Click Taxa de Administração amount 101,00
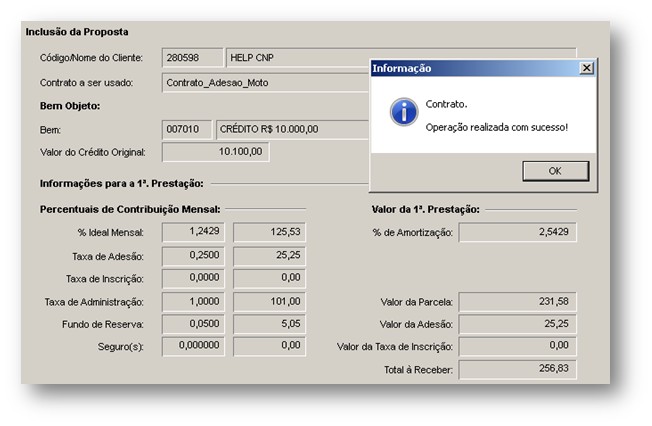The width and height of the screenshot is (652, 426). point(269,302)
